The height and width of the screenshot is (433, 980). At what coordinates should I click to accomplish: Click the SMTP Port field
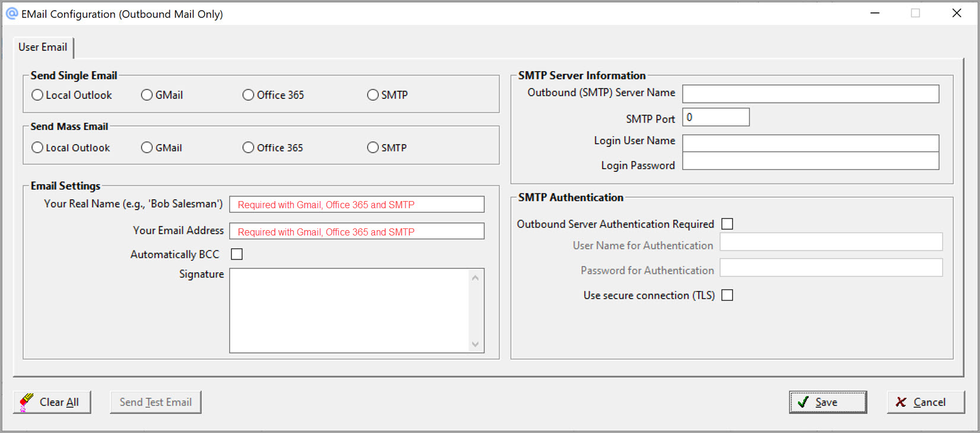coord(715,117)
